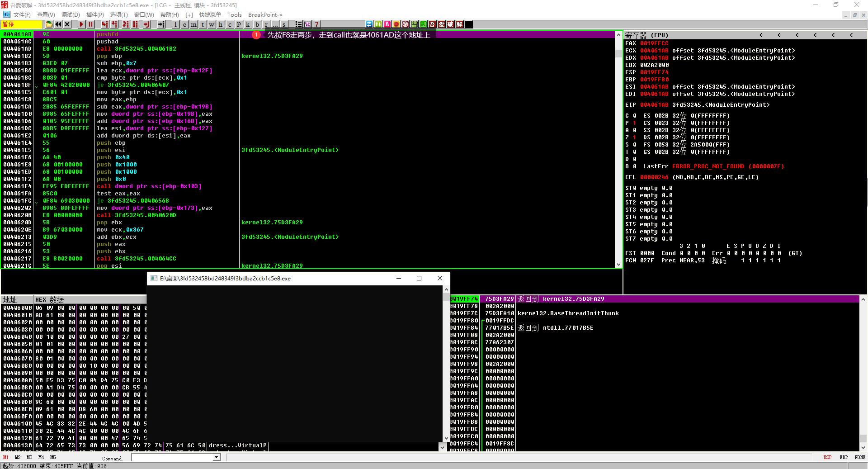Show windows list with w button

212,24
